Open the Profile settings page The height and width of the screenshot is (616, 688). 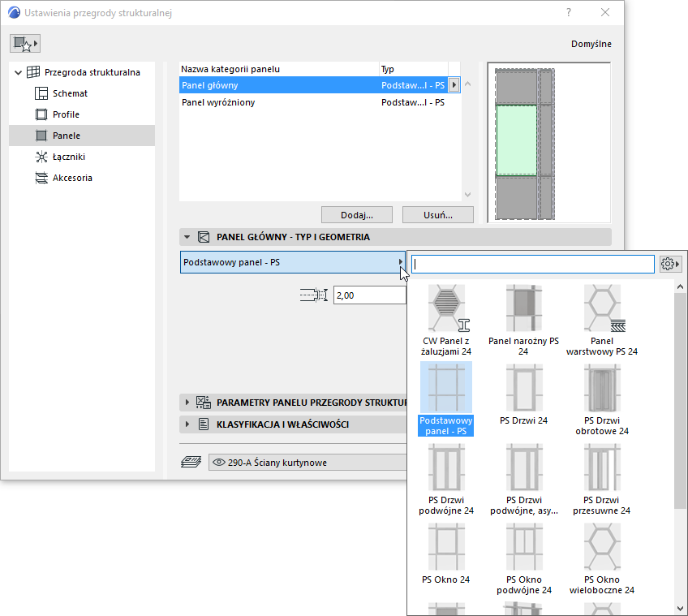click(x=66, y=114)
